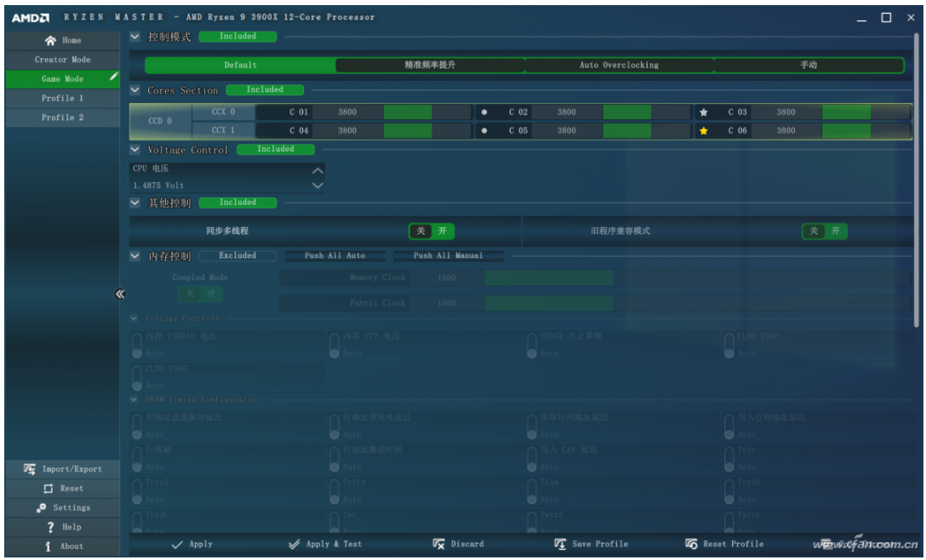
Task: Collapse the Voltage Control chevron
Action: coord(134,150)
